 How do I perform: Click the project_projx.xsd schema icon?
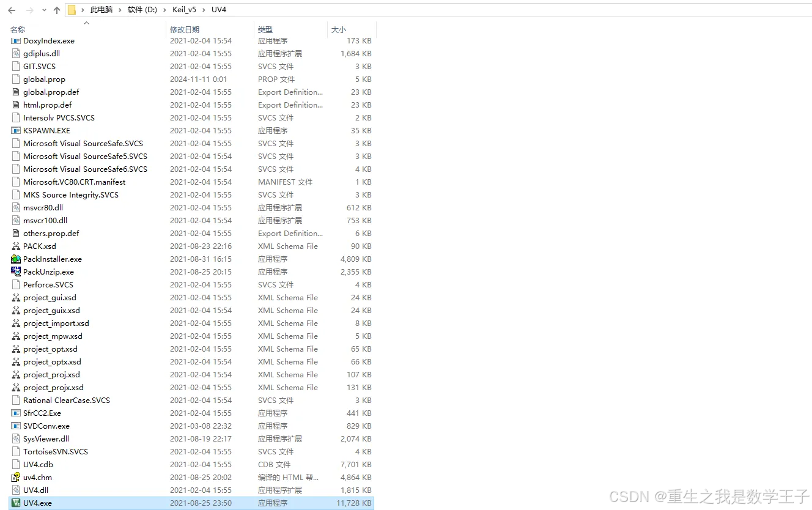pos(16,387)
